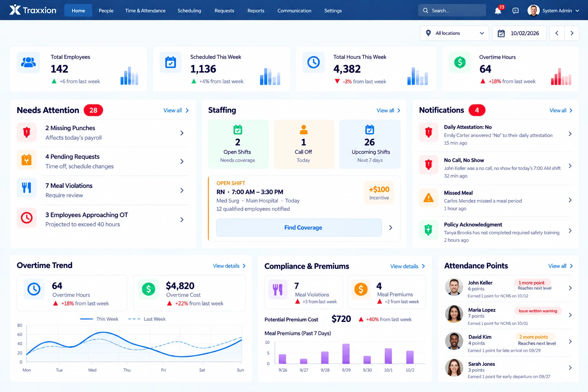Open the notifications bell icon
This screenshot has height=392, width=588.
(x=498, y=11)
